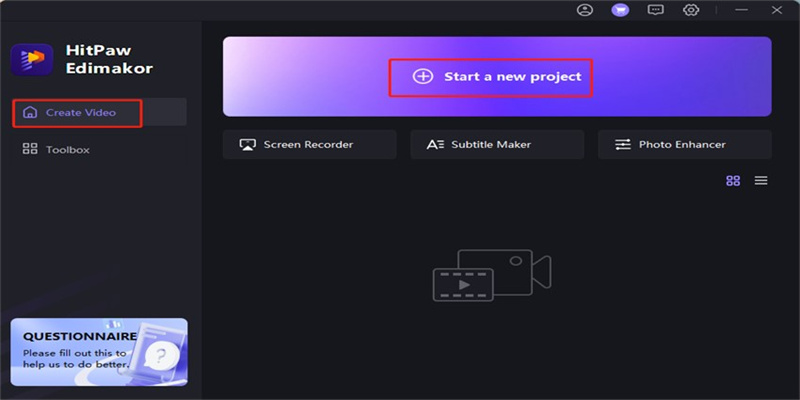Image resolution: width=800 pixels, height=400 pixels.
Task: Click the home icon beside Create Video
Action: pos(30,112)
